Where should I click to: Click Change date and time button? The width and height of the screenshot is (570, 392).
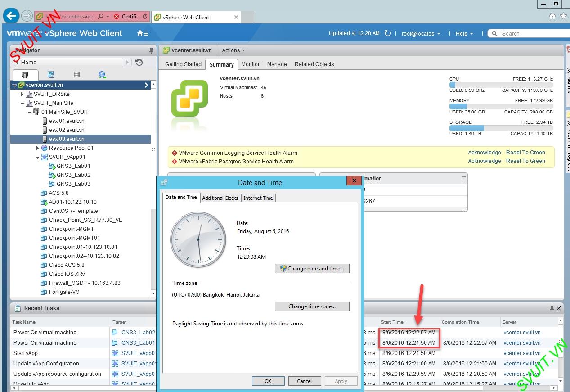(x=312, y=268)
